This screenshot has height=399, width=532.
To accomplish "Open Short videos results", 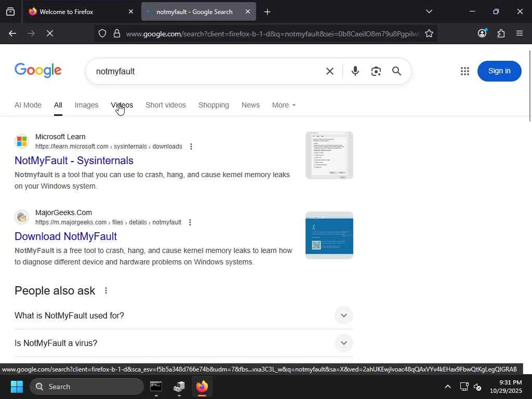I will [166, 105].
